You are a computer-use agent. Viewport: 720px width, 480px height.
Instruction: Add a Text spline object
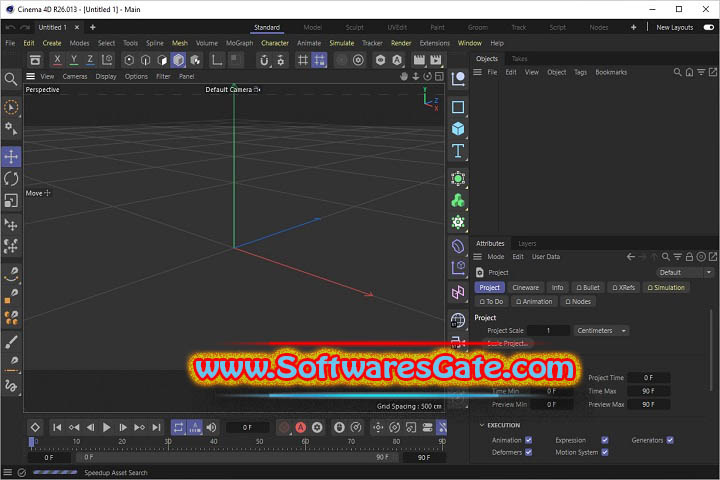[x=458, y=151]
